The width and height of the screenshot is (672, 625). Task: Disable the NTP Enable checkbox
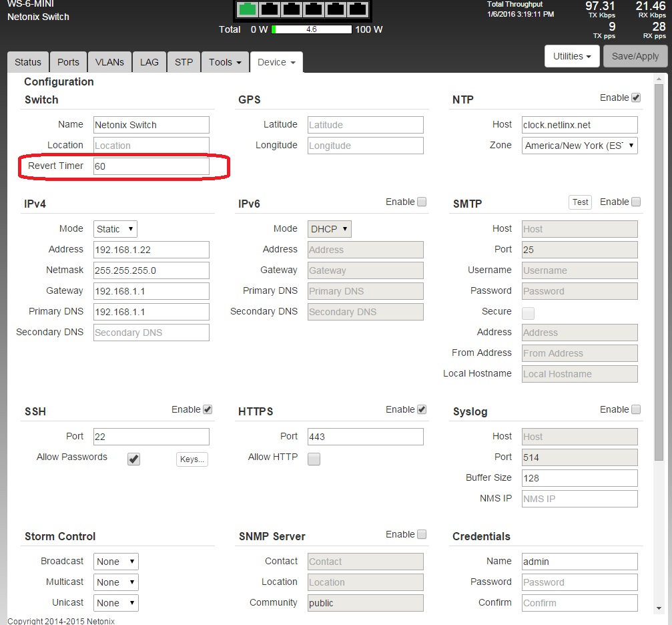(x=636, y=97)
